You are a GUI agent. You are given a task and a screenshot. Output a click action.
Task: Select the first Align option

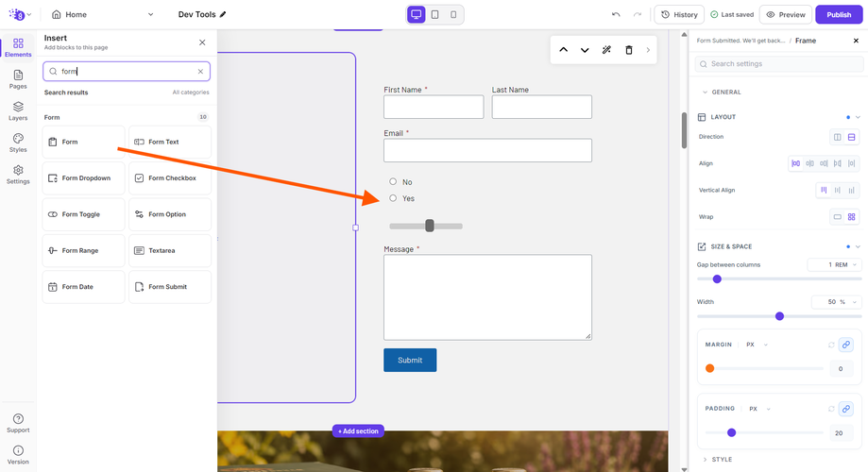point(795,163)
